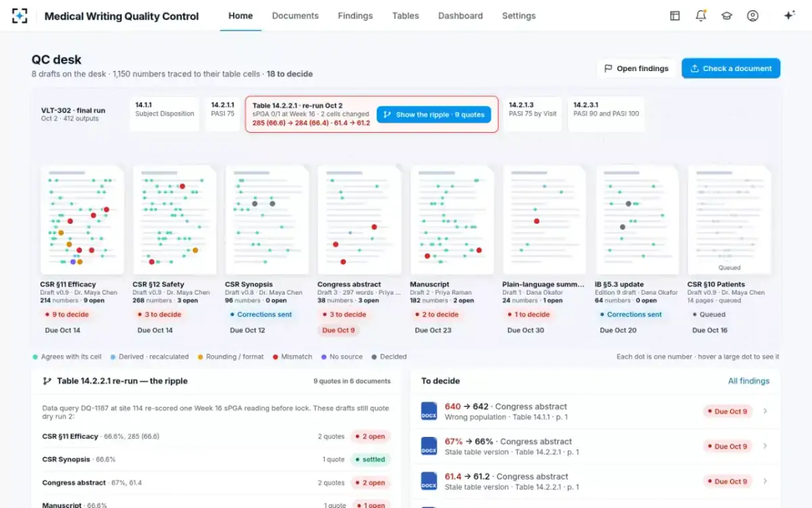The image size is (812, 508).
Task: Expand the 61.4 → 61.2 finding chevron
Action: (765, 481)
